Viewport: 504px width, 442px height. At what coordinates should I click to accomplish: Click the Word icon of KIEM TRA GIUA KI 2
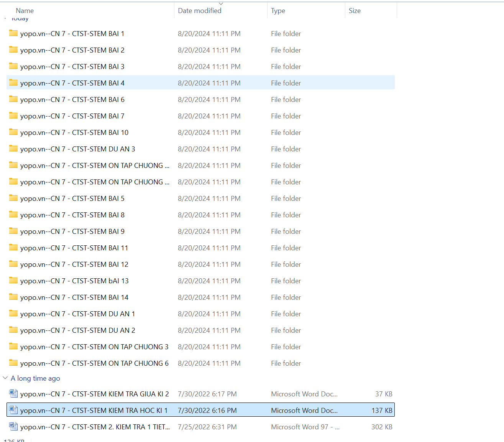click(x=13, y=393)
